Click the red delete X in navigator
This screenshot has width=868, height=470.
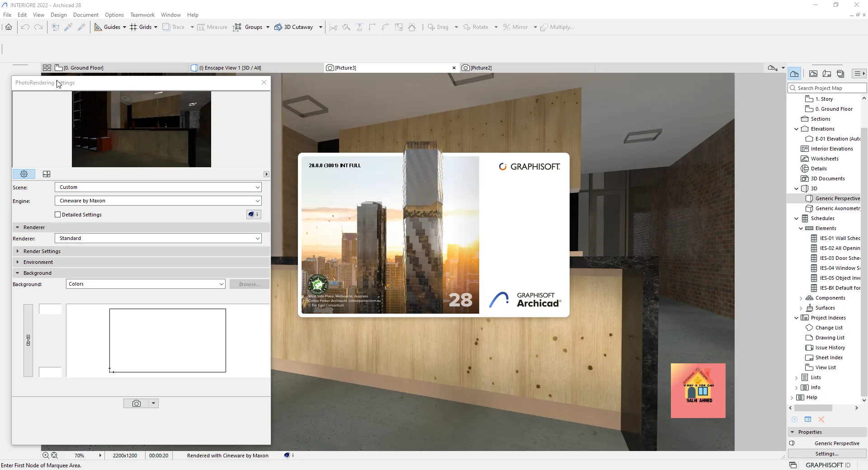tap(821, 419)
